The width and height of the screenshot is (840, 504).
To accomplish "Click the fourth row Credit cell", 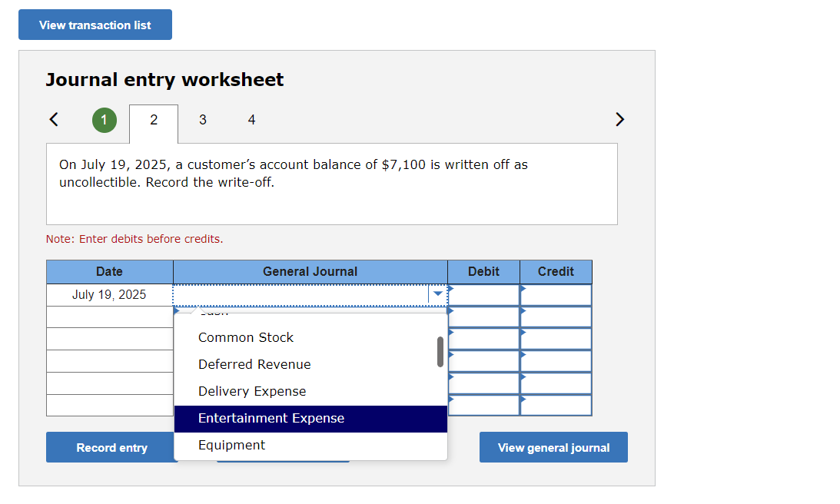I will click(556, 361).
